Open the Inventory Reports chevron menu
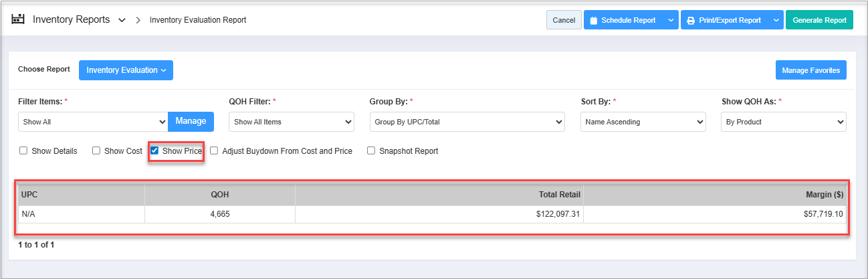Viewport: 868px width, 279px height. (x=122, y=20)
